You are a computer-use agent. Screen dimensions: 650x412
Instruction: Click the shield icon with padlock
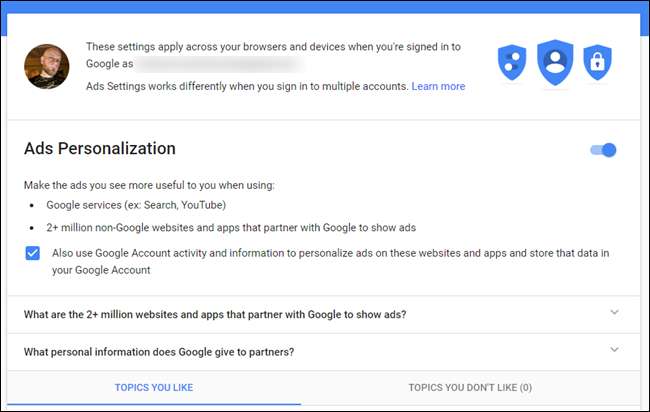tap(597, 65)
